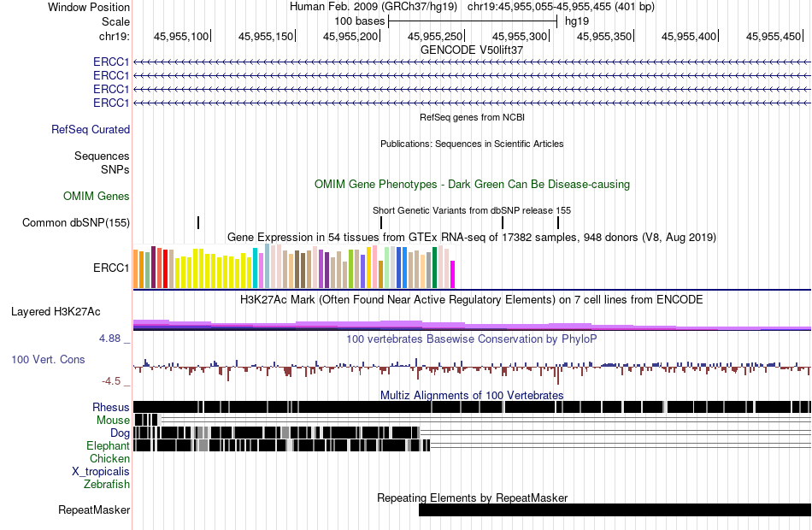Open RefSeq genes from NCBI title
Viewport: 812px width, 530px height.
pos(472,118)
